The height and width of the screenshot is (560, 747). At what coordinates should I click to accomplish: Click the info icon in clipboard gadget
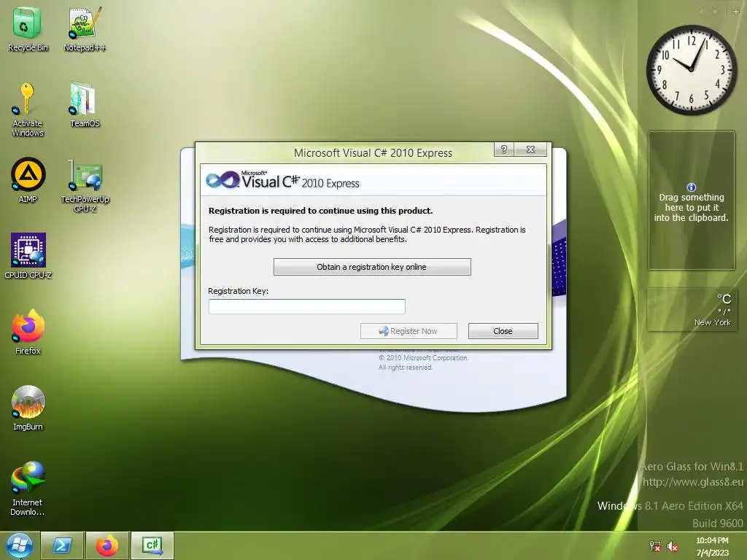coord(692,187)
